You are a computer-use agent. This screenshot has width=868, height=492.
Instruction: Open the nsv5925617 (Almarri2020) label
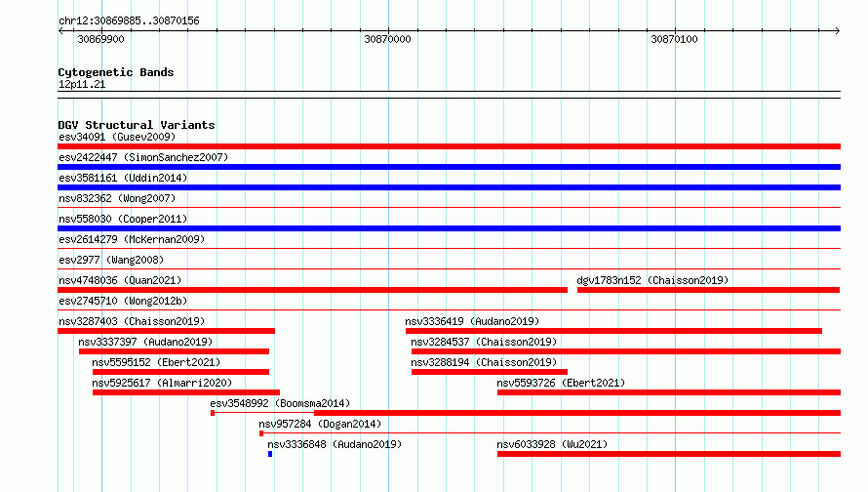click(x=162, y=383)
